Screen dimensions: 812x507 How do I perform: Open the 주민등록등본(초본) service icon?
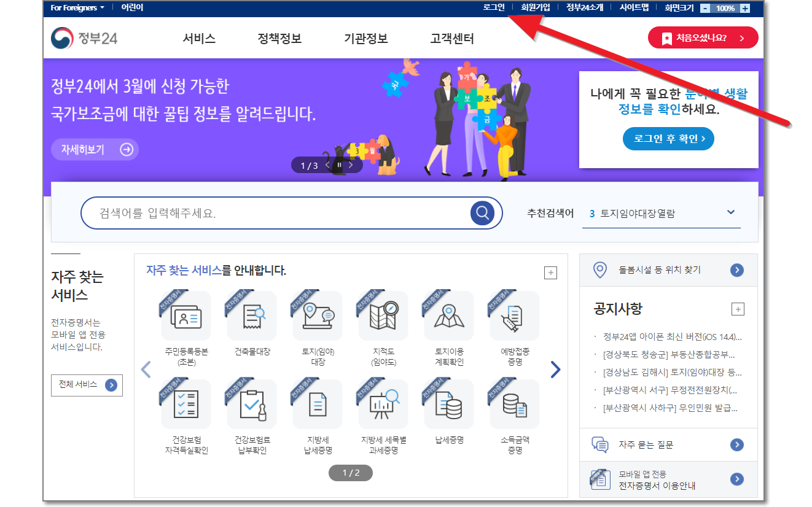[186, 316]
